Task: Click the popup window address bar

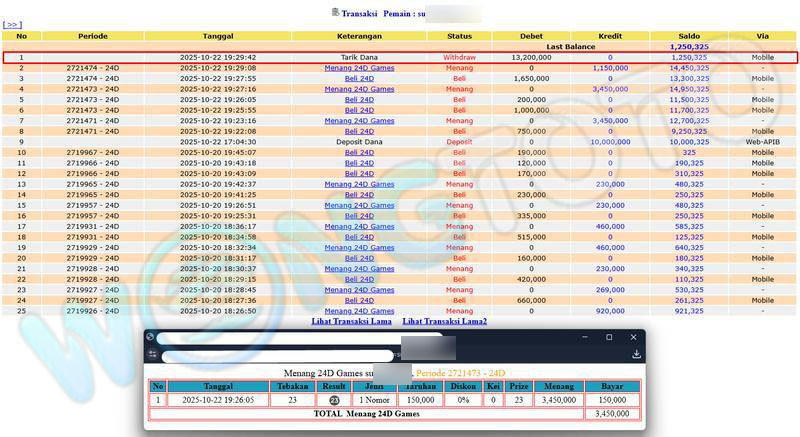Action: 280,355
